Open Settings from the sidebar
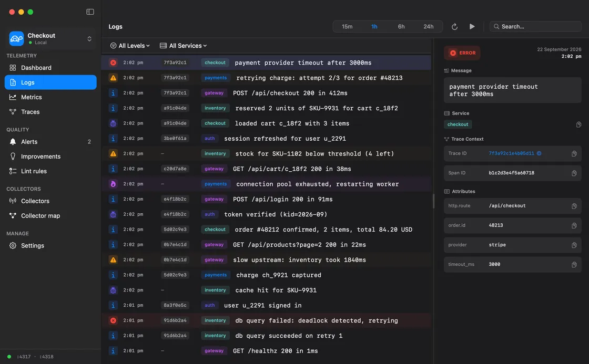The height and width of the screenshot is (364, 589). [50, 245]
